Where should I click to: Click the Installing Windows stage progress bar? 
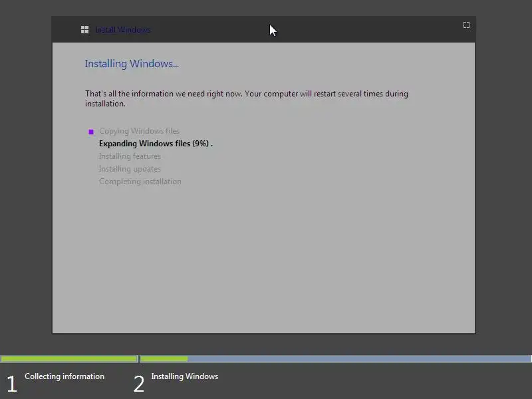tap(336, 358)
